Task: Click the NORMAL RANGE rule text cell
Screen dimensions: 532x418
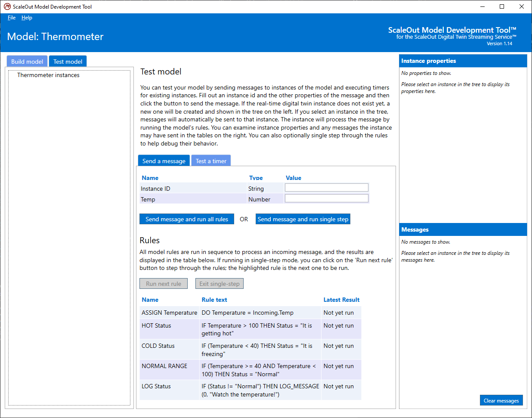Action: click(260, 370)
